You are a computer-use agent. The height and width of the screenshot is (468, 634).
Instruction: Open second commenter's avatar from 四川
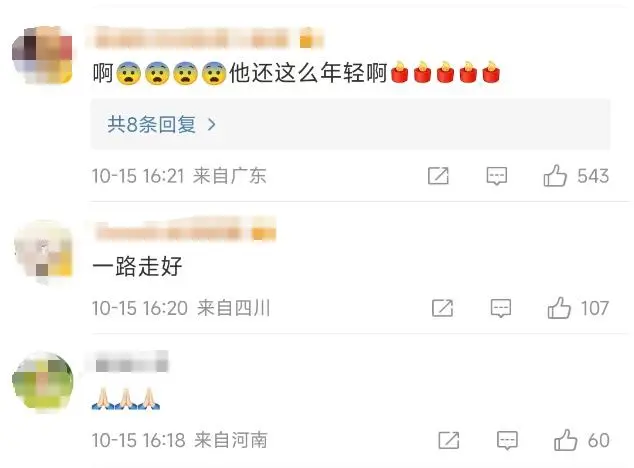pos(44,251)
